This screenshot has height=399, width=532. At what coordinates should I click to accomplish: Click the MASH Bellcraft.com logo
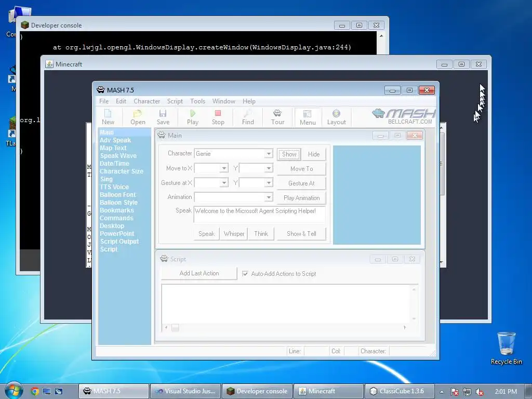[403, 116]
